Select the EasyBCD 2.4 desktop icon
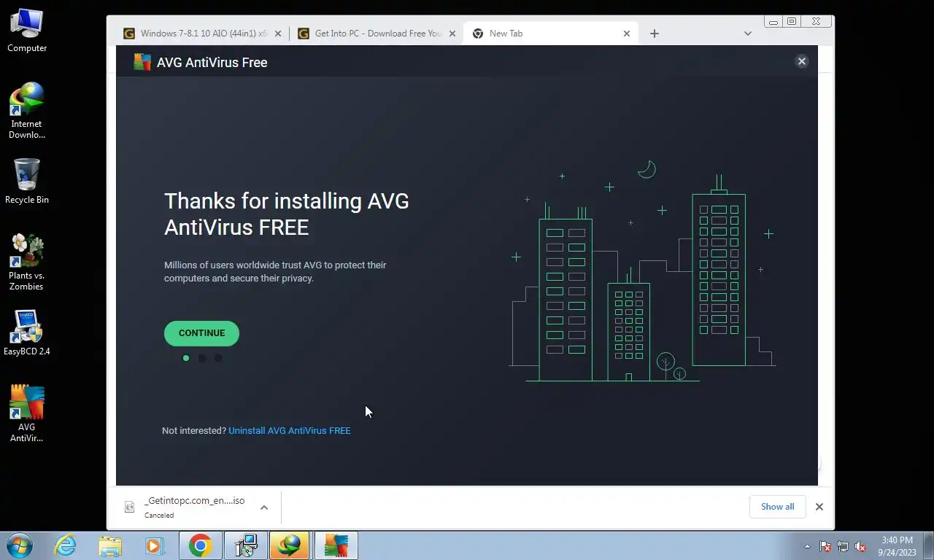 tap(27, 333)
